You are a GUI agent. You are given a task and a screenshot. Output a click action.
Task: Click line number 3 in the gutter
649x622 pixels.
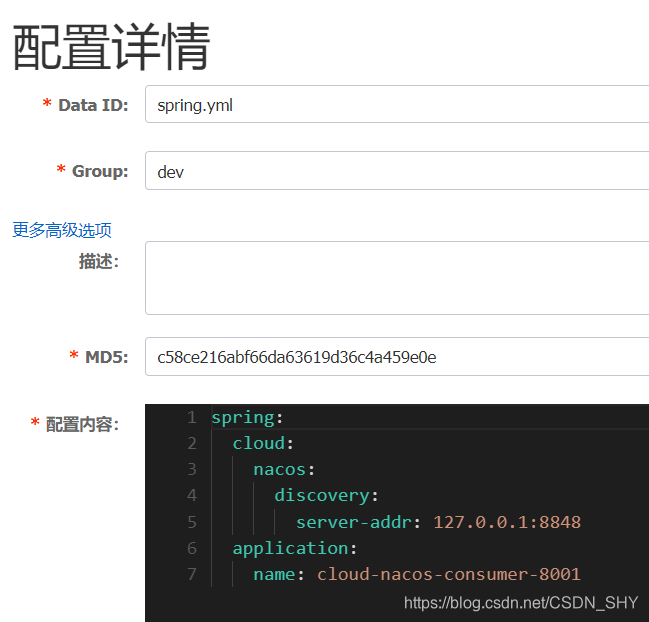pyautogui.click(x=192, y=470)
